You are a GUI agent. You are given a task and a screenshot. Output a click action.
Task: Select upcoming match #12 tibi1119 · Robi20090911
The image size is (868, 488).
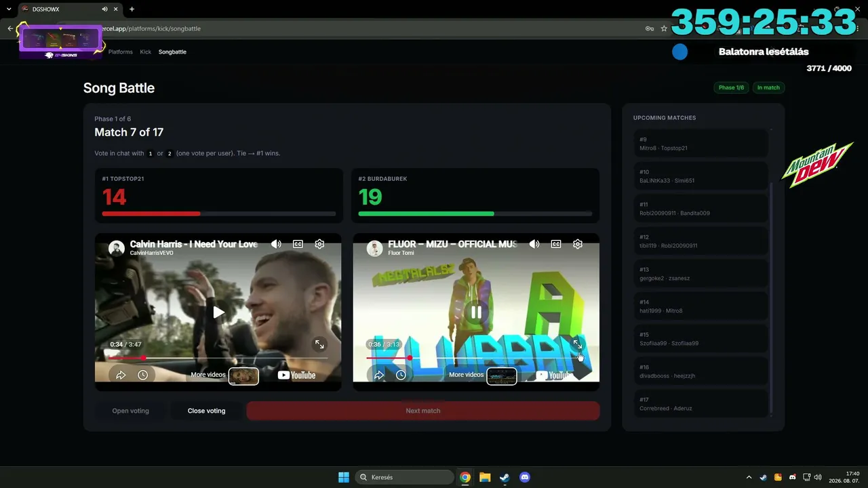(701, 241)
